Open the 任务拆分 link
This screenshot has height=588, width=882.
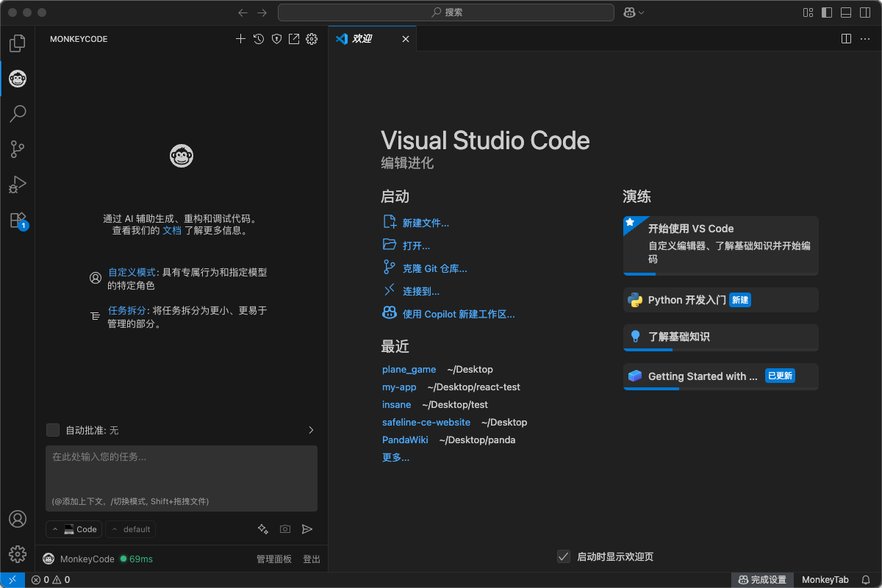pos(127,310)
